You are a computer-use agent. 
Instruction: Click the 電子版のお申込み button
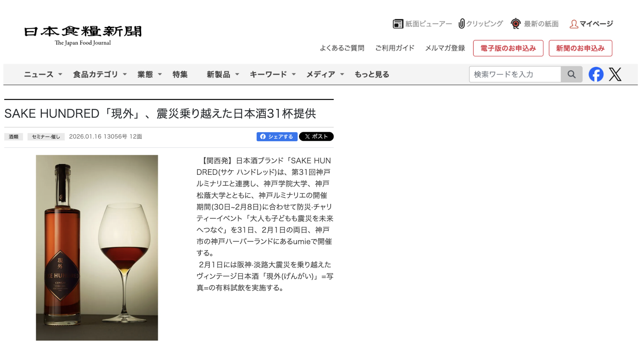point(508,48)
